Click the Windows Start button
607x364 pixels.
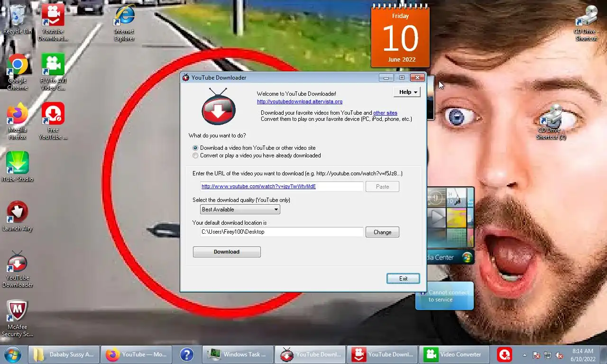click(12, 355)
